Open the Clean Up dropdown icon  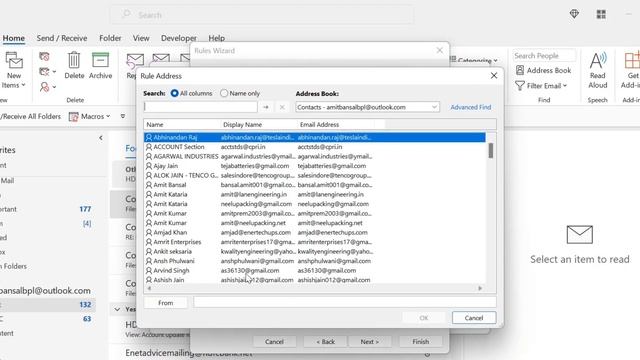47,72
